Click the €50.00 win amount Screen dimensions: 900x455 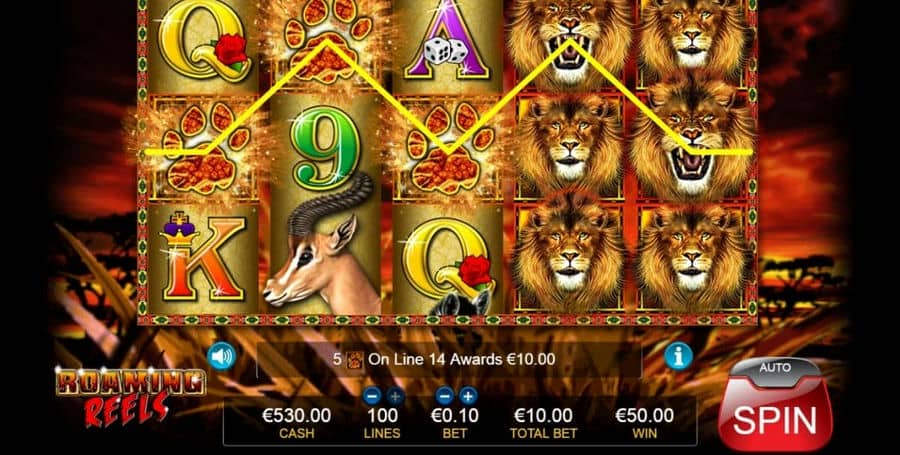coord(645,415)
